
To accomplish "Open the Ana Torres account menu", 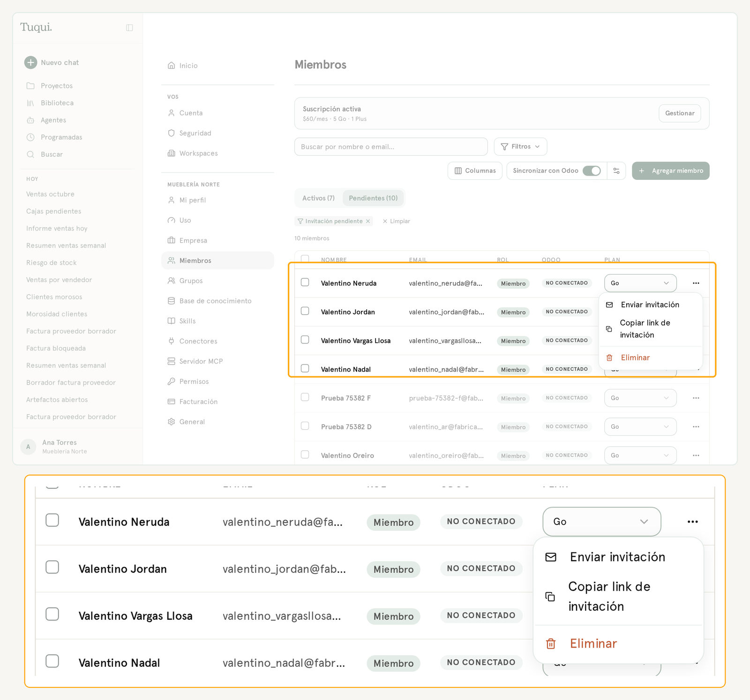I will pyautogui.click(x=78, y=447).
